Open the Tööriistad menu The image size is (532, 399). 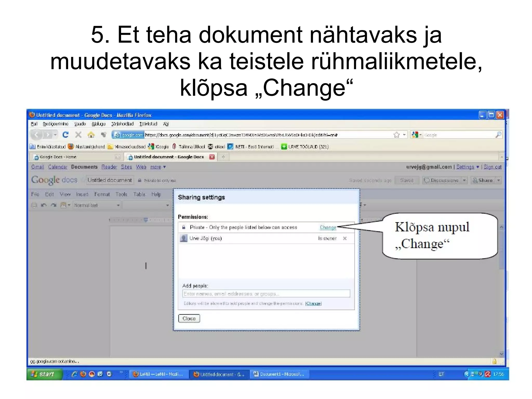[x=148, y=124]
